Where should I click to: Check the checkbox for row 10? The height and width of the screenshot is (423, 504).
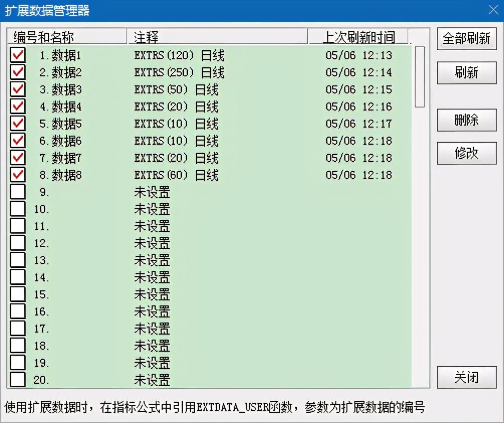pos(18,209)
